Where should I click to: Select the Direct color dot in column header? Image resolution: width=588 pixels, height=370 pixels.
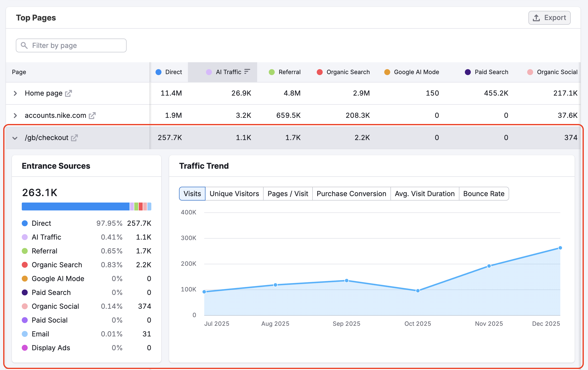click(158, 72)
